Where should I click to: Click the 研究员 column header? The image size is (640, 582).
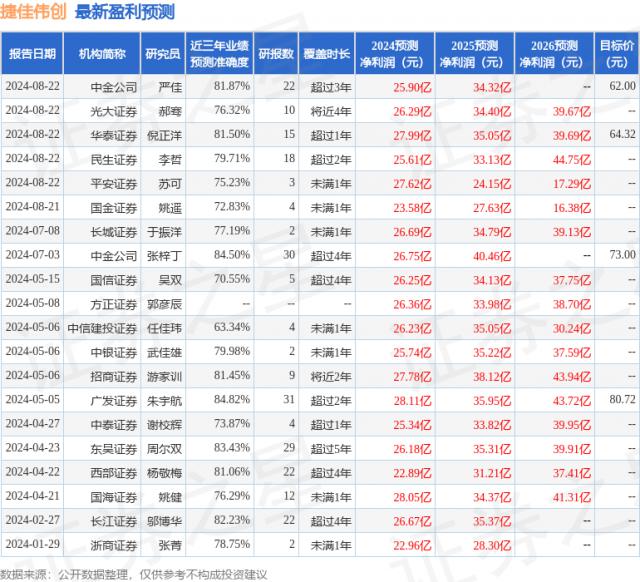pyautogui.click(x=162, y=53)
